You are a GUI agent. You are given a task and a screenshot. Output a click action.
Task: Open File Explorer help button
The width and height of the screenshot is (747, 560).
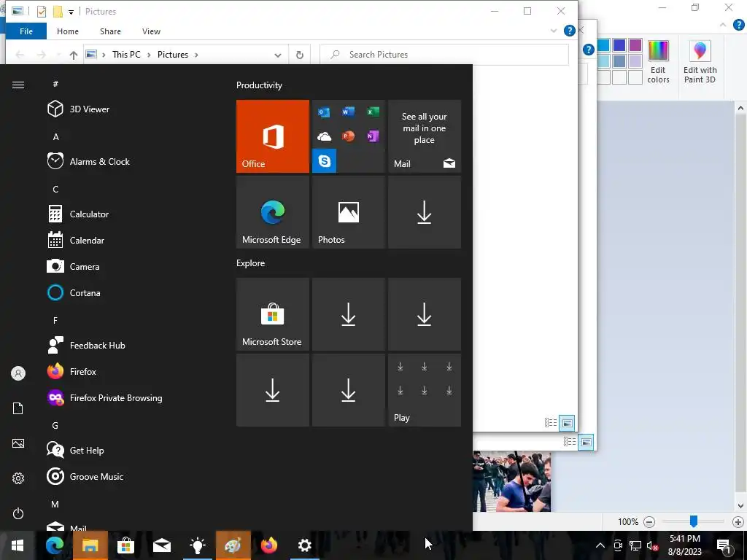coord(569,31)
